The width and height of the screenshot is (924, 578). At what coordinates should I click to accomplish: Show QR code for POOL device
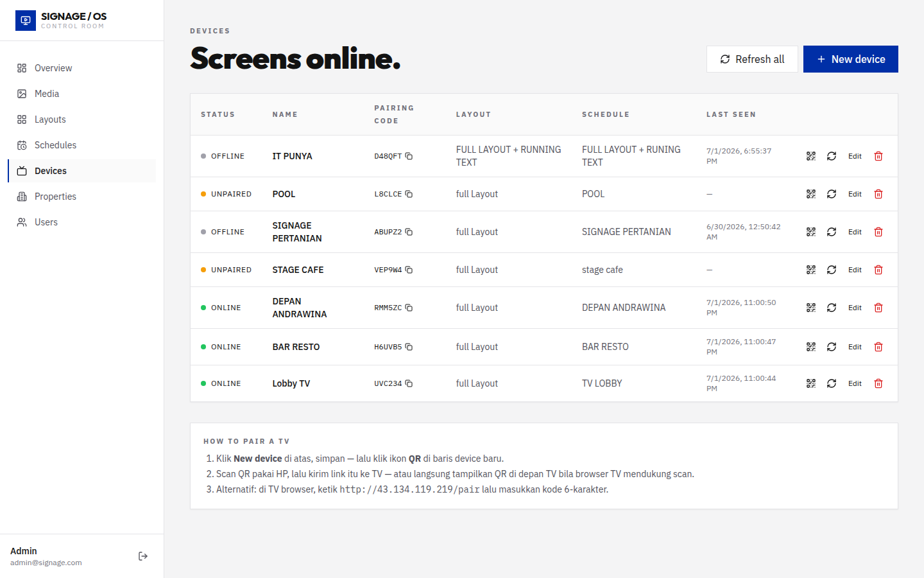point(811,194)
